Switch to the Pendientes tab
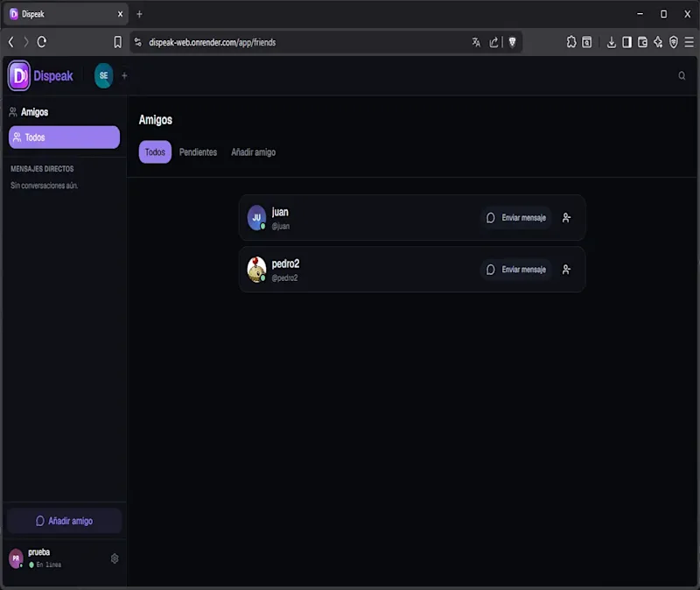This screenshot has width=700, height=590. 198,152
